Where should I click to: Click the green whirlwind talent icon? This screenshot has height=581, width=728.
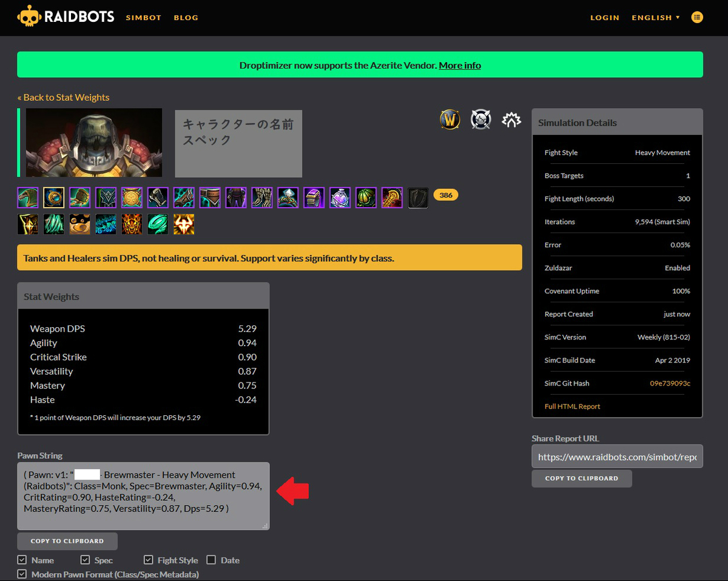[158, 224]
